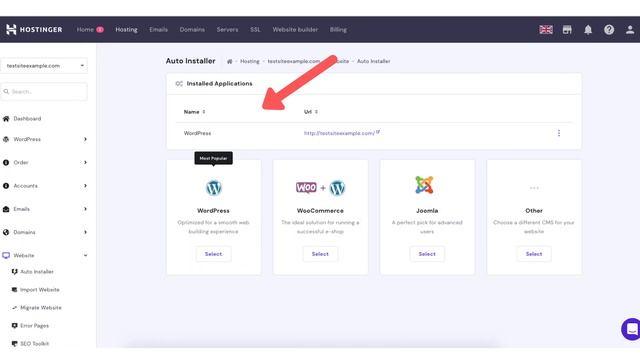Click the Domains globe icon in sidebar

pyautogui.click(x=6, y=232)
